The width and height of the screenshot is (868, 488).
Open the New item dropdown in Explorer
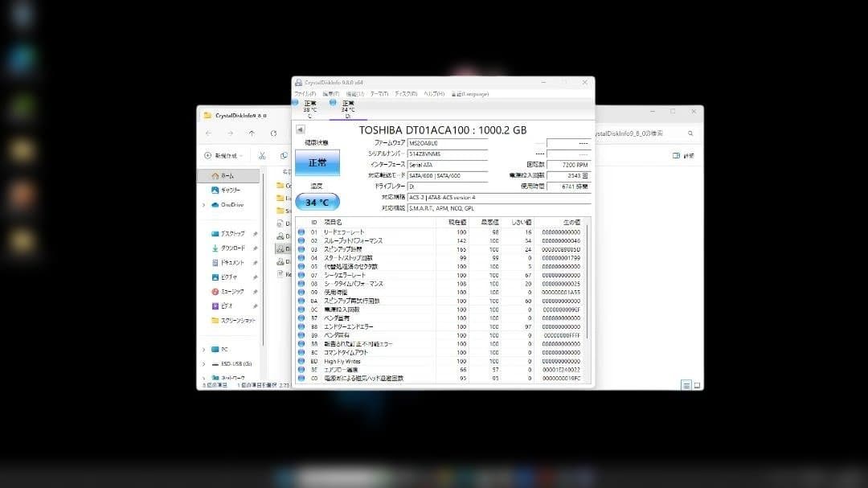(x=223, y=156)
